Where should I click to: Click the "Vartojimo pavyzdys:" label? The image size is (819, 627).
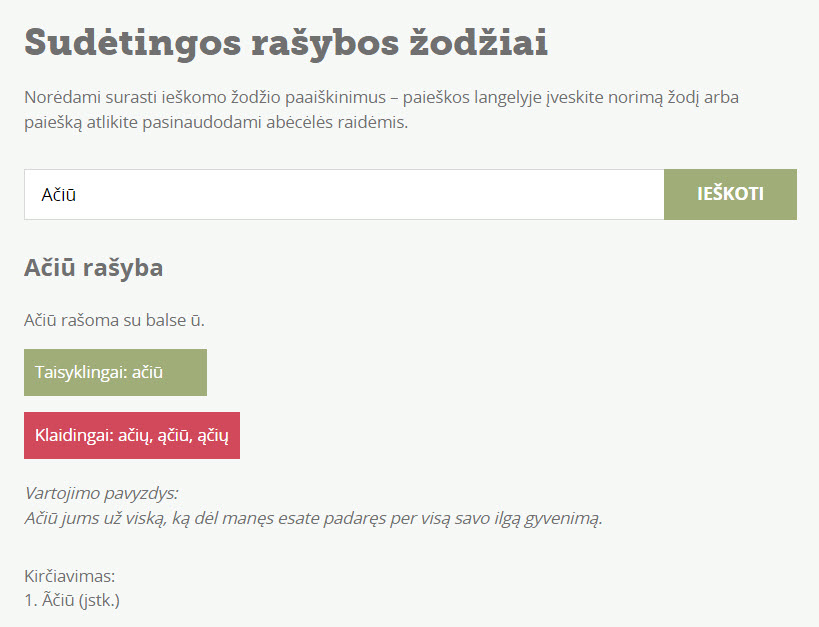101,493
